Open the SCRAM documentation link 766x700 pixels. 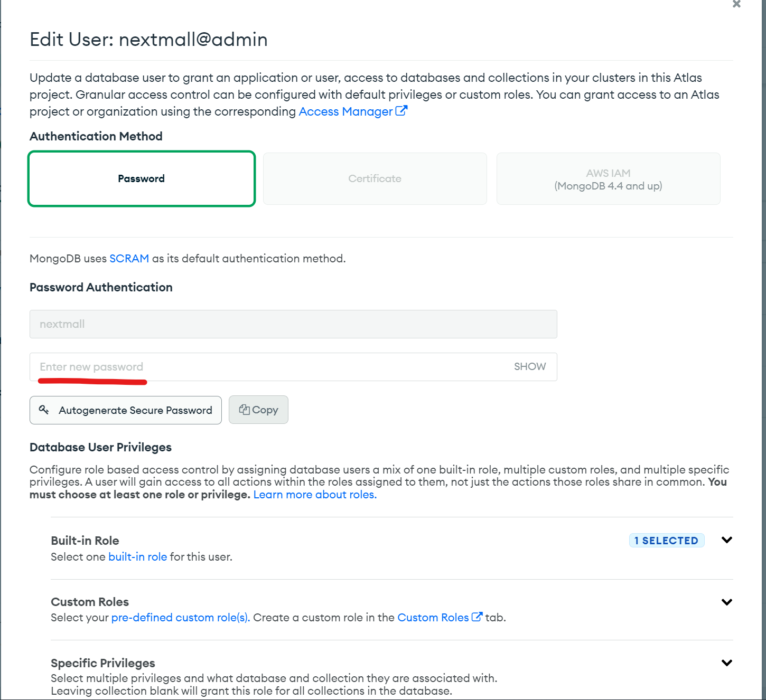pyautogui.click(x=129, y=258)
